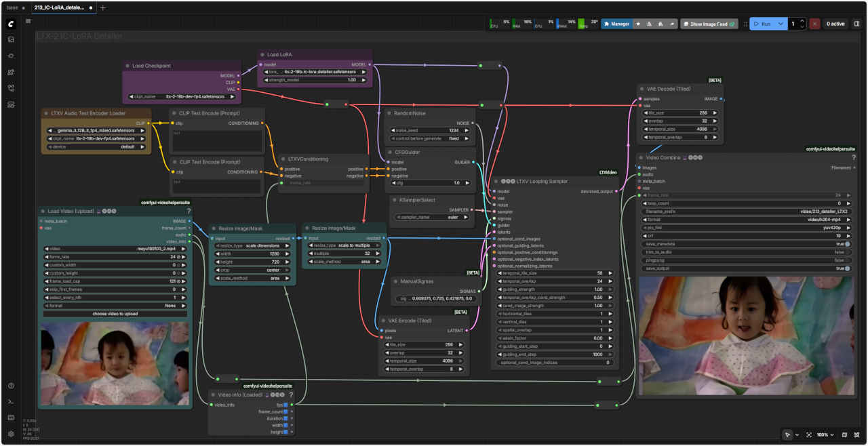Image resolution: width=868 pixels, height=446 pixels.
Task: Click the star icon beside Manager
Action: click(x=638, y=24)
